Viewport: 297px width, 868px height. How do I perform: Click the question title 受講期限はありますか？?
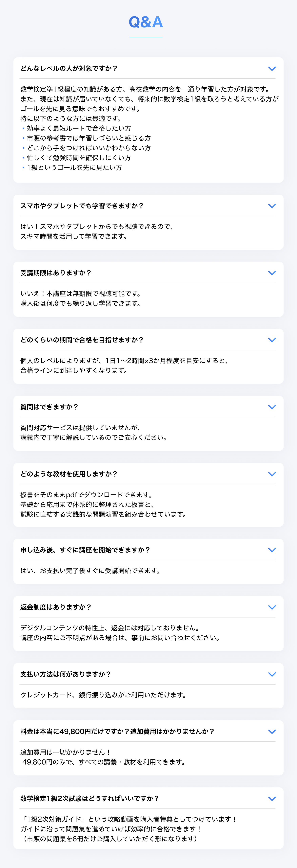(x=56, y=273)
